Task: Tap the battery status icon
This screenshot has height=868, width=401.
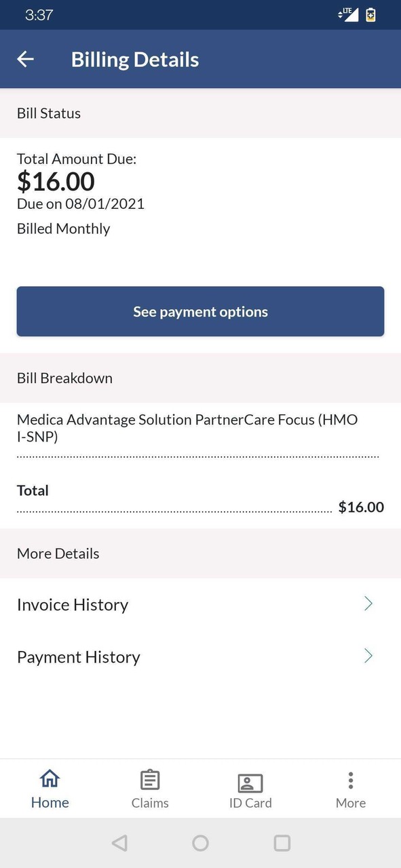Action: (x=370, y=14)
